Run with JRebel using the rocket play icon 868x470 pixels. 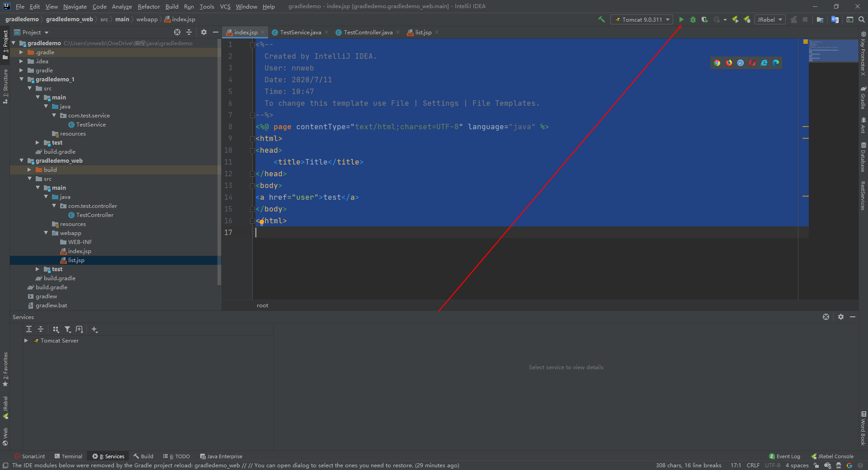[735, 19]
